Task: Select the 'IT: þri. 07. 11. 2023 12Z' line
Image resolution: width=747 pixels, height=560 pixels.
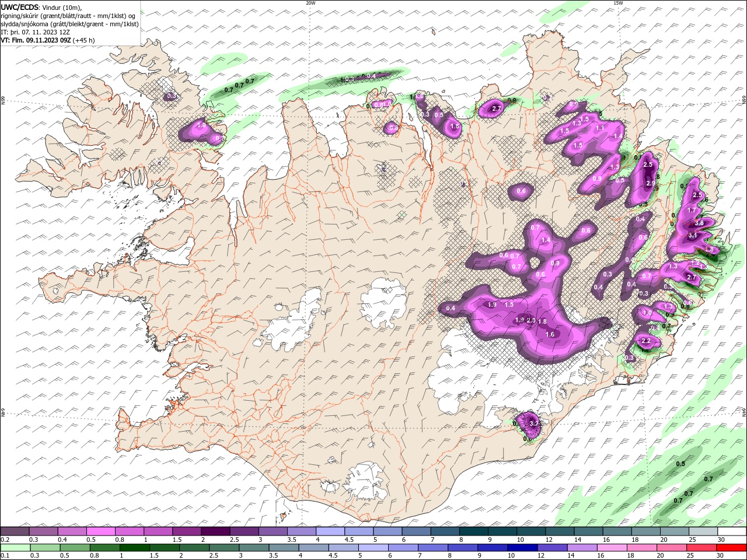Action: pos(36,32)
